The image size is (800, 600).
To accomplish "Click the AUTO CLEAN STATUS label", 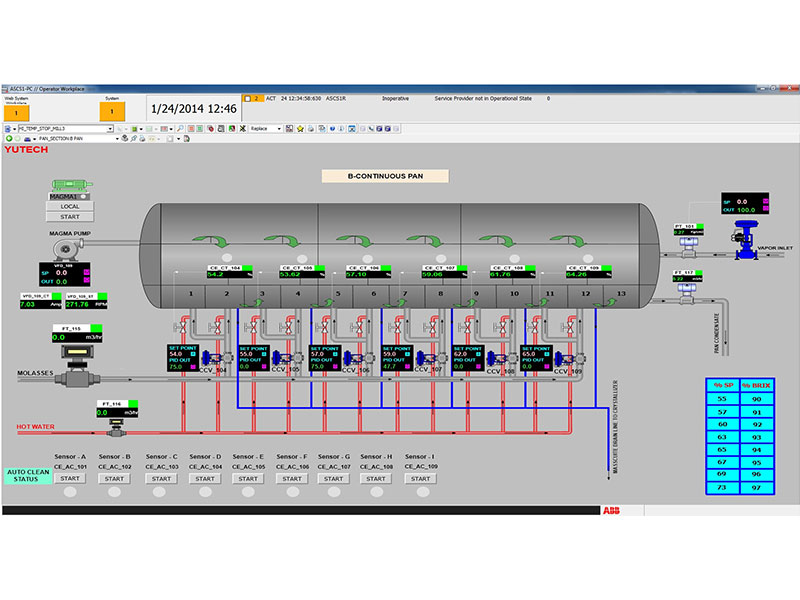I will (28, 476).
